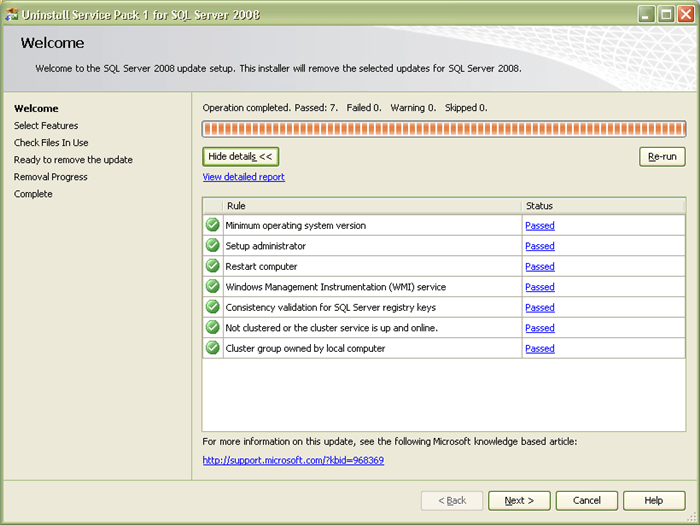700x525 pixels.
Task: Click 'Consistency validation for SQL Server registry keys' text
Action: (330, 308)
